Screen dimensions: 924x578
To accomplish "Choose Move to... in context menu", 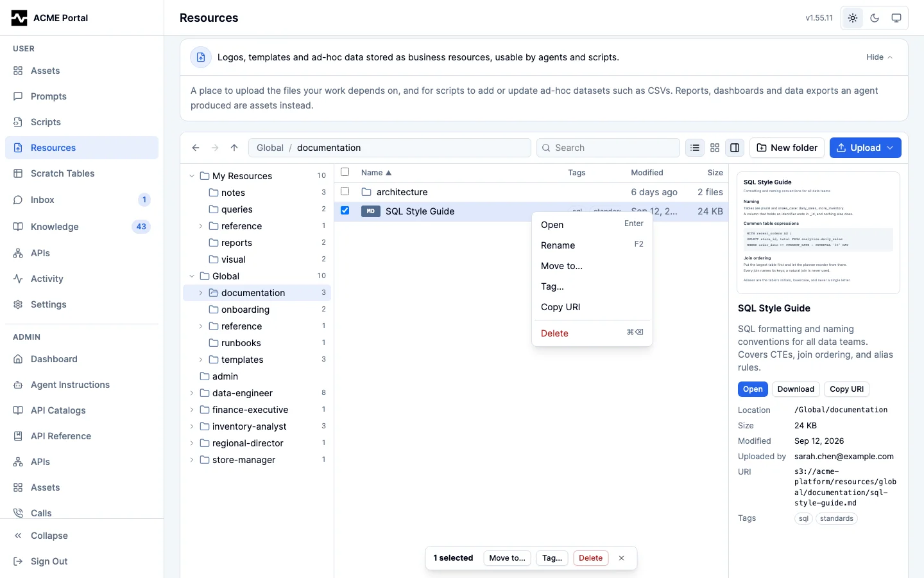I will click(592, 266).
